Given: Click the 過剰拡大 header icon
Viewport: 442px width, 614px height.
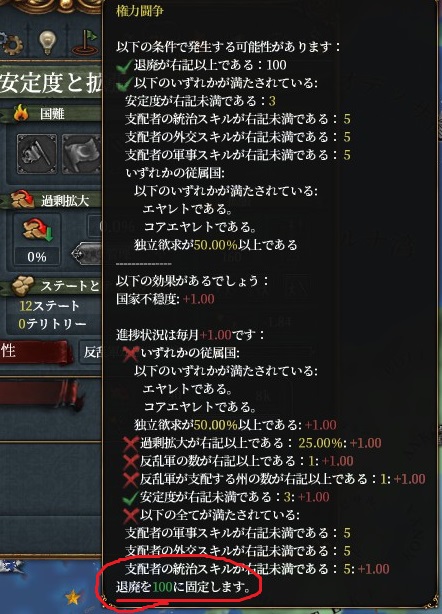Looking at the screenshot, I should click(x=23, y=200).
